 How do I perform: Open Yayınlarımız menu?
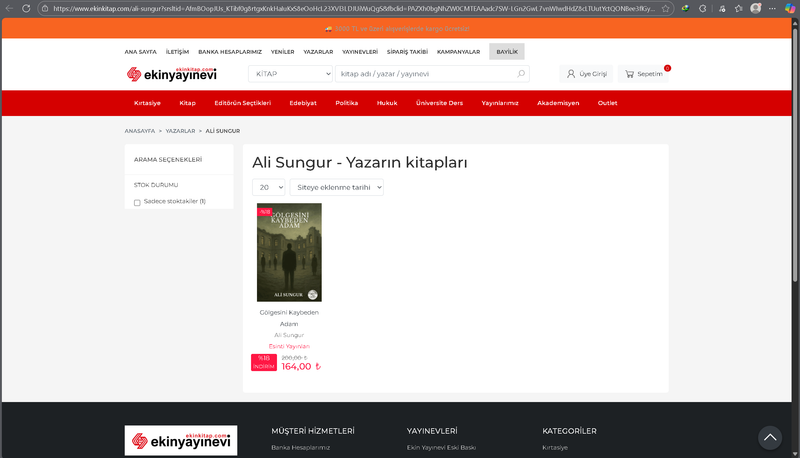pos(500,103)
